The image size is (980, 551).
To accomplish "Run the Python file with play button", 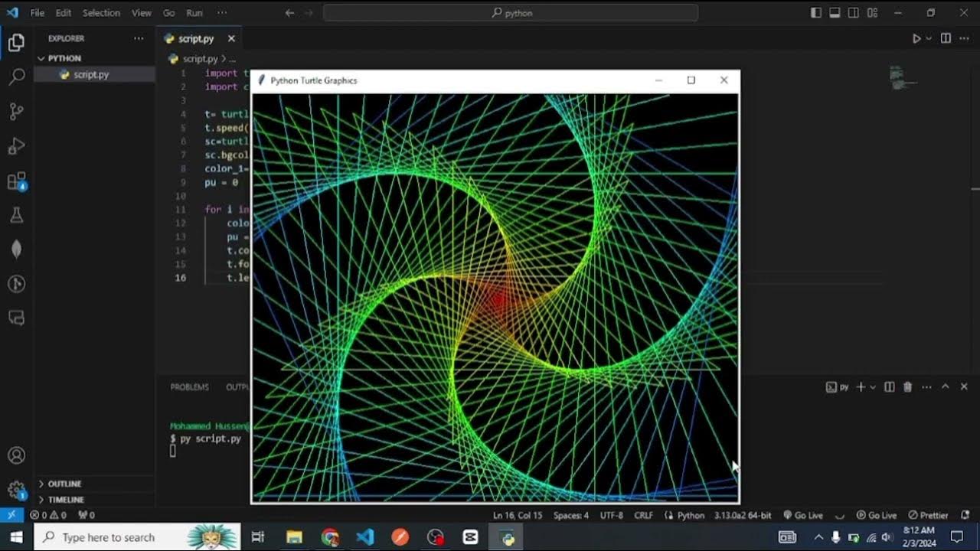I will 916,38.
